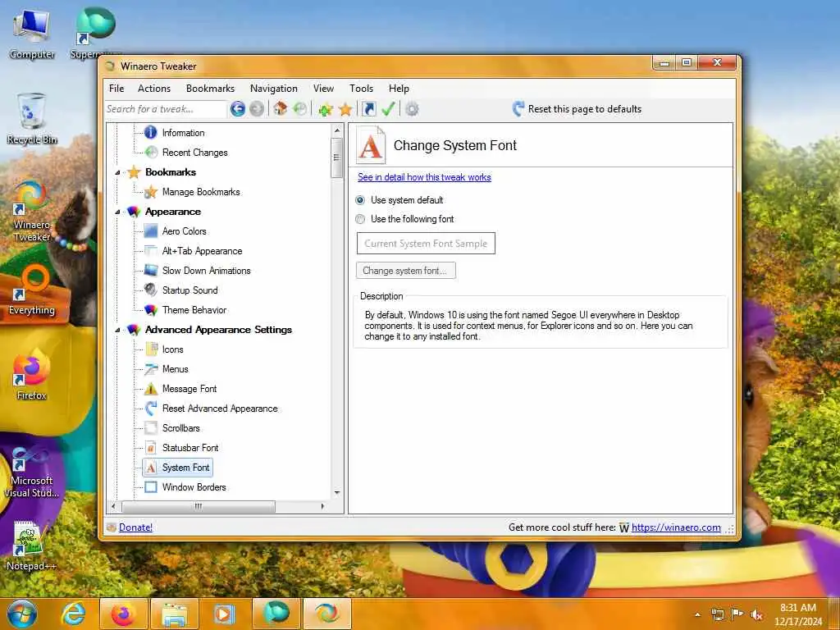
Task: Open See in detail how this tweak works link
Action: point(424,177)
